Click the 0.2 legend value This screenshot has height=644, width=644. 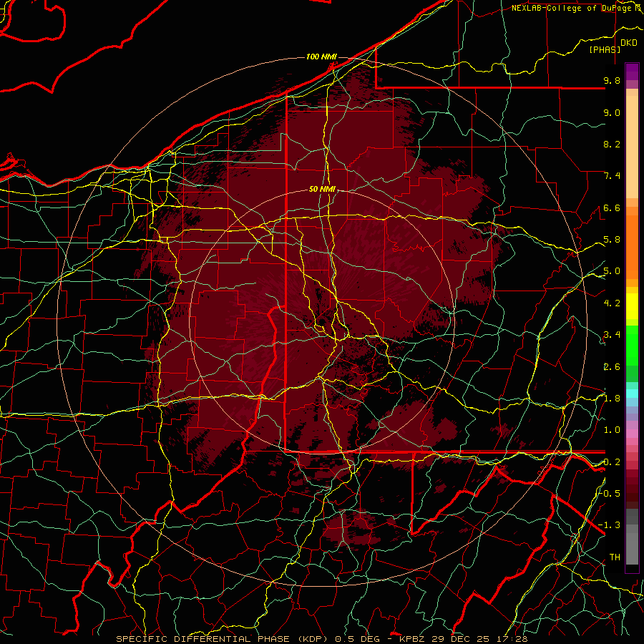612,462
